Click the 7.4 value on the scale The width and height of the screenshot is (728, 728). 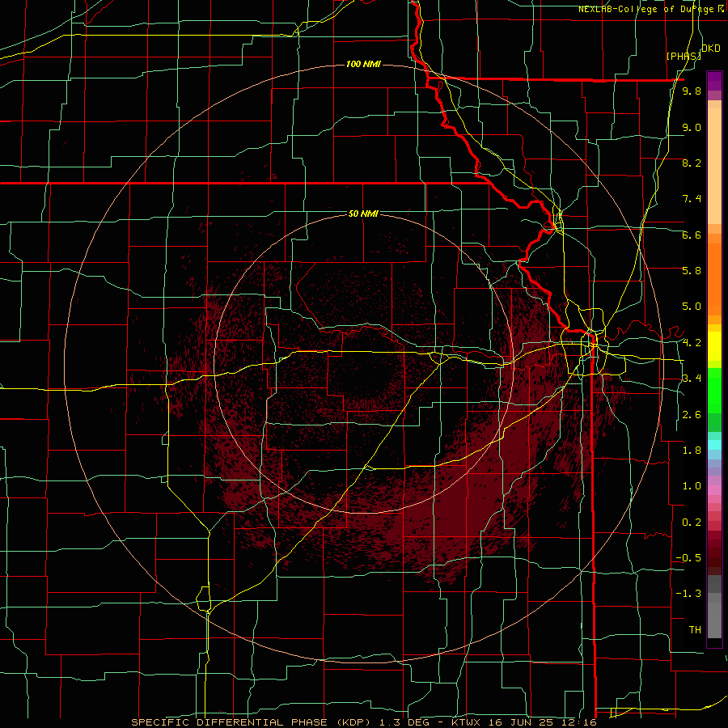tap(692, 199)
